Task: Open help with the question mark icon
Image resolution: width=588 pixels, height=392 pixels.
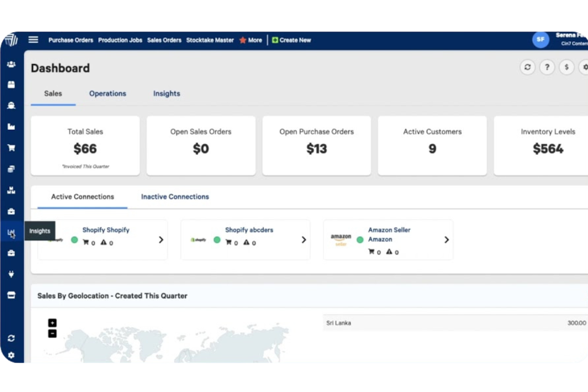Action: click(x=547, y=67)
